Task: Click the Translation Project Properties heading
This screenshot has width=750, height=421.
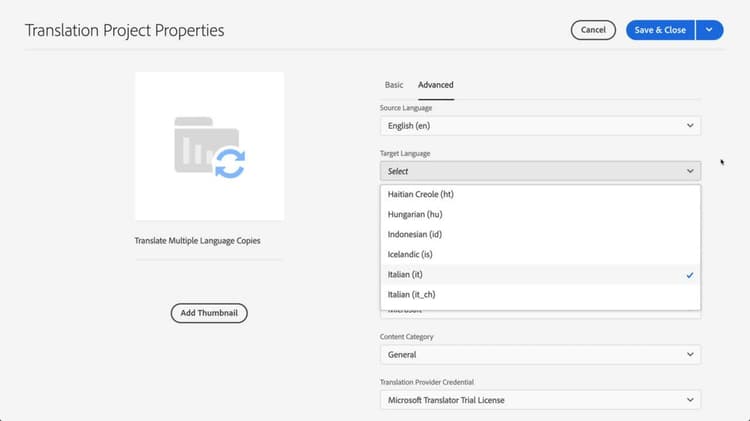Action: tap(124, 30)
